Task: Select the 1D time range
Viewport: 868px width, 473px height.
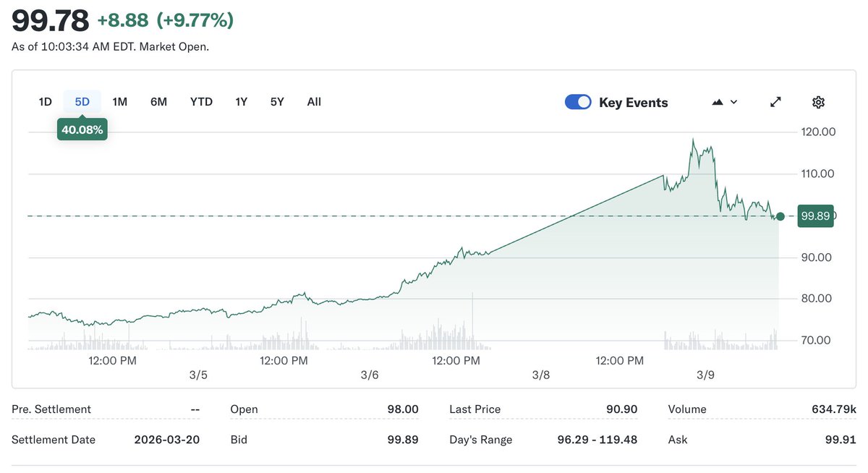Action: click(x=45, y=102)
